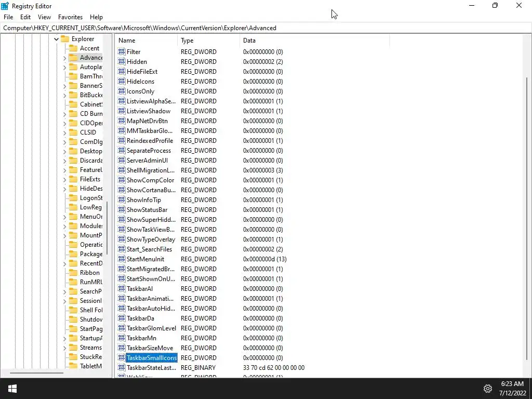This screenshot has width=532, height=399.
Task: Select the StuckRects tree key
Action: tap(91, 356)
